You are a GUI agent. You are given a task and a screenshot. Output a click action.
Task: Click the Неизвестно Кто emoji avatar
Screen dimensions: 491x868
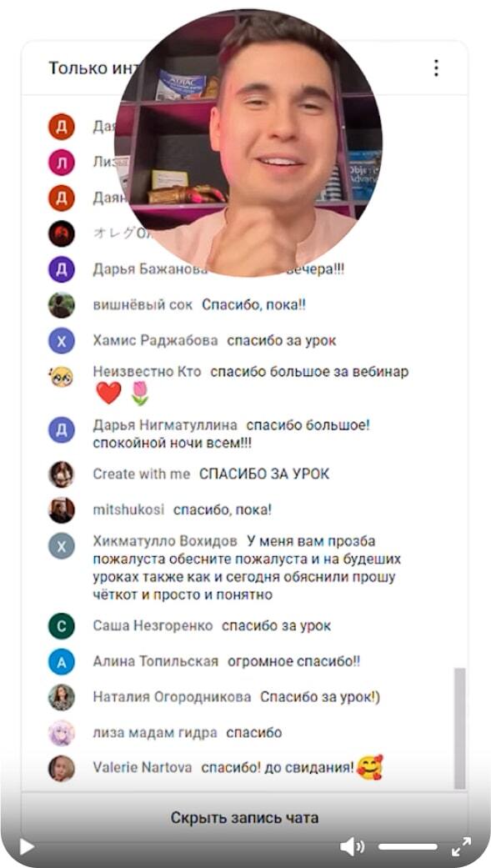(62, 376)
